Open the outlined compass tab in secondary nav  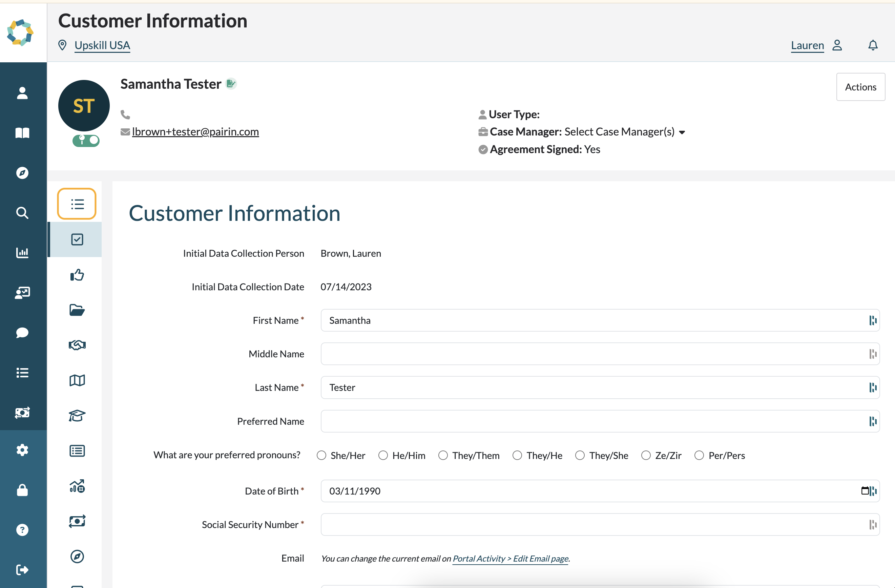77,556
